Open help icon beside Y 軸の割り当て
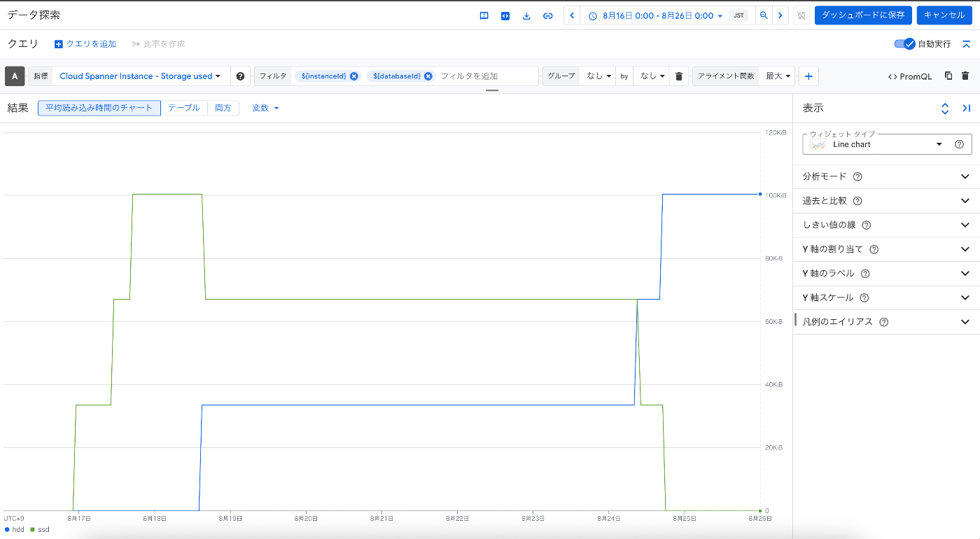Image resolution: width=980 pixels, height=539 pixels. (874, 249)
